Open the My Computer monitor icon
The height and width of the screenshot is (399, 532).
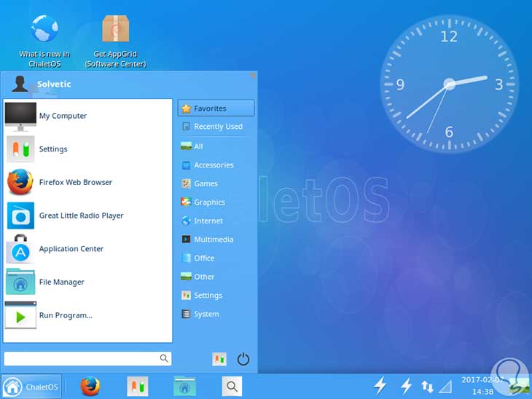point(20,116)
